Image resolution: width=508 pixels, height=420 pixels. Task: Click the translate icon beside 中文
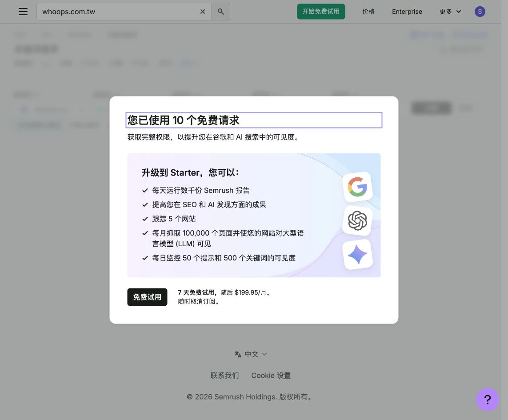[x=238, y=354]
